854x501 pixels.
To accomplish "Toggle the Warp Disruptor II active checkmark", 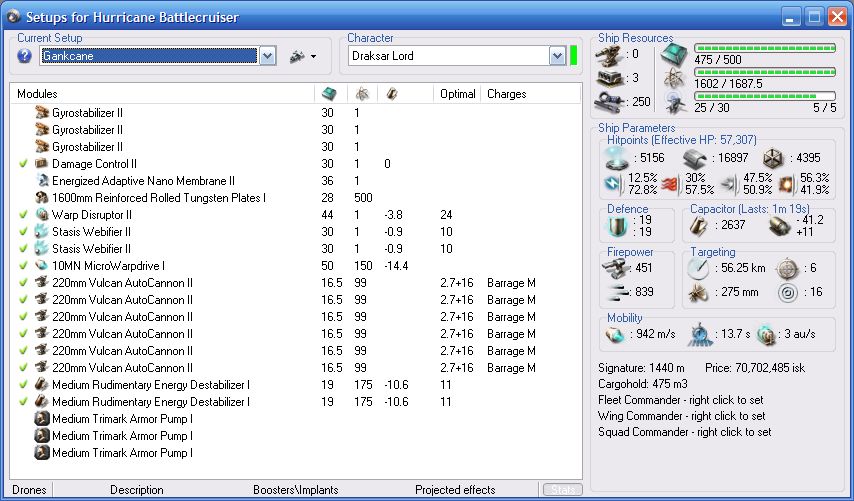I will tap(23, 215).
